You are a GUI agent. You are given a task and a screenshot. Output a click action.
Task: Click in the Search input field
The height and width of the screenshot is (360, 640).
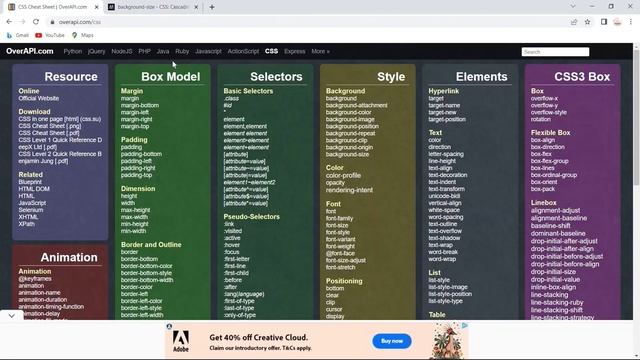click(x=555, y=52)
